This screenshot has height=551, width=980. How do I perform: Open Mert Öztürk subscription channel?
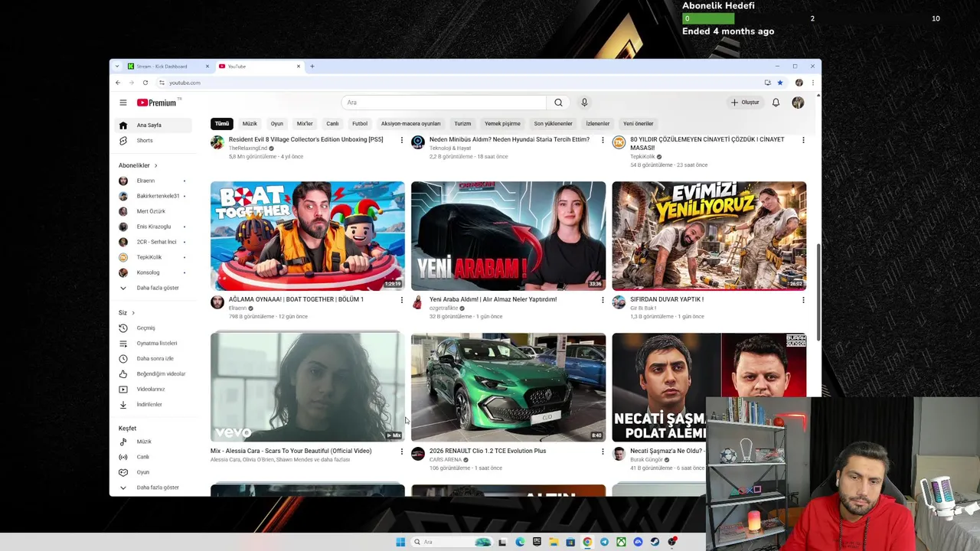151,211
